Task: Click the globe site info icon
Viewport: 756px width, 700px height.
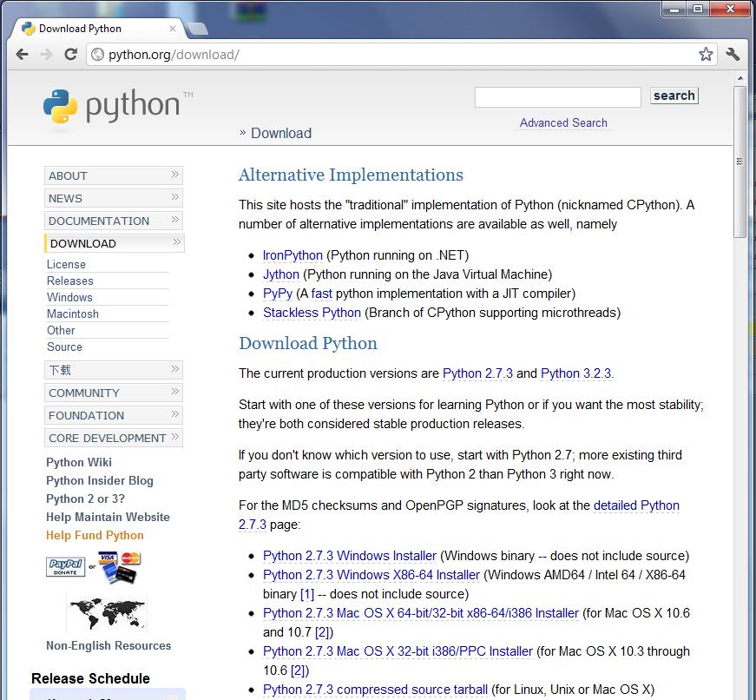Action: point(97,55)
